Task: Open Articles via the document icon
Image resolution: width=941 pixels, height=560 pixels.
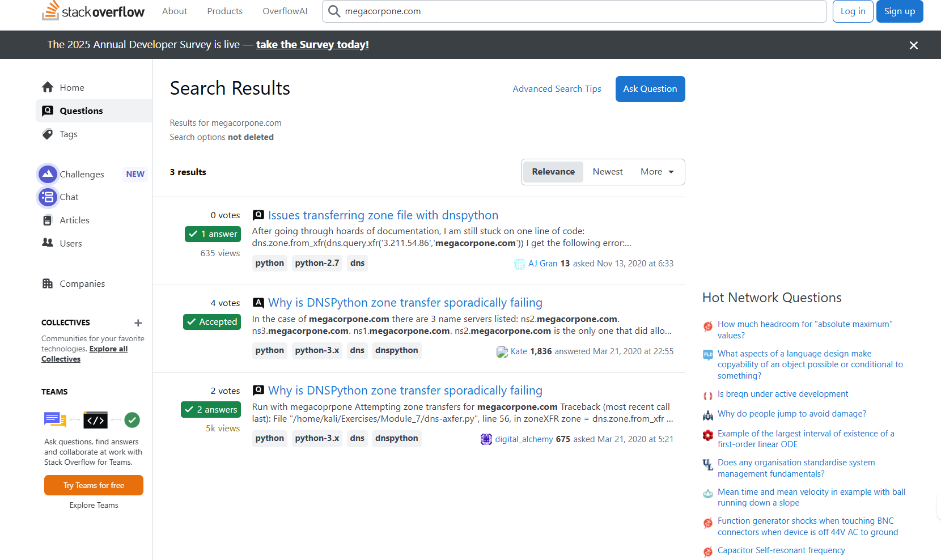Action: coord(48,220)
